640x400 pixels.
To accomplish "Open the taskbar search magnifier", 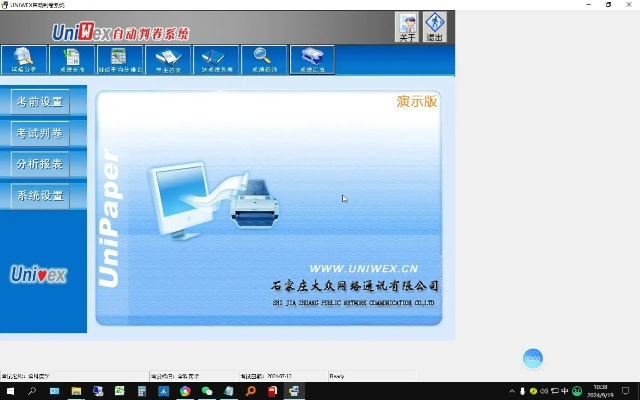I will pyautogui.click(x=32, y=391).
